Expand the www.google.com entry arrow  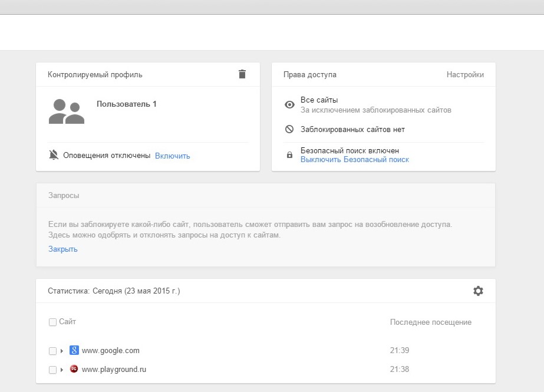pyautogui.click(x=62, y=351)
